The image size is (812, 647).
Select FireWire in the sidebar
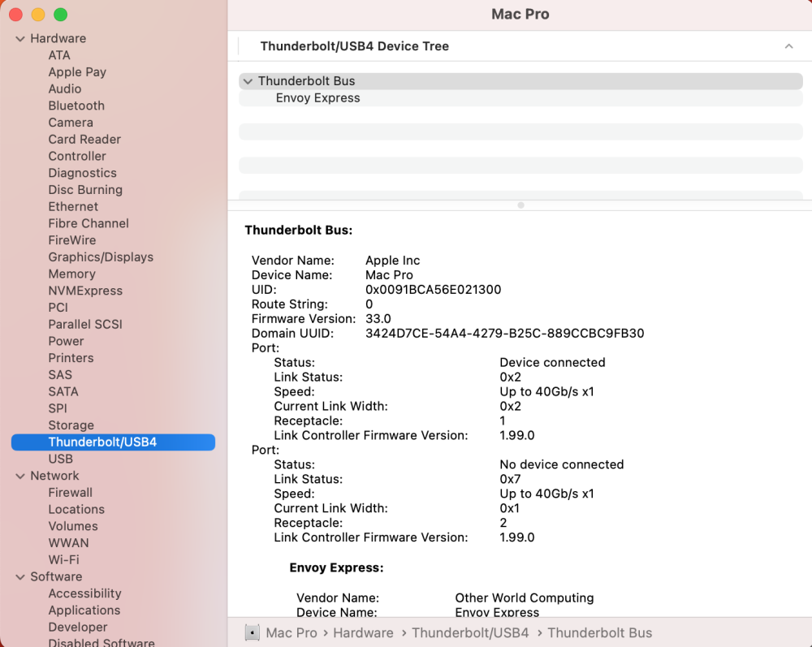pyautogui.click(x=72, y=240)
